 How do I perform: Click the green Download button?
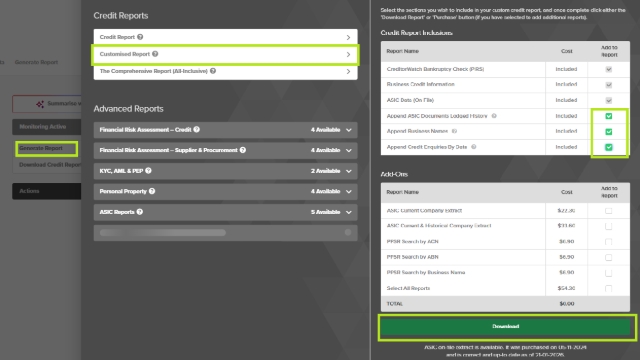(x=505, y=327)
